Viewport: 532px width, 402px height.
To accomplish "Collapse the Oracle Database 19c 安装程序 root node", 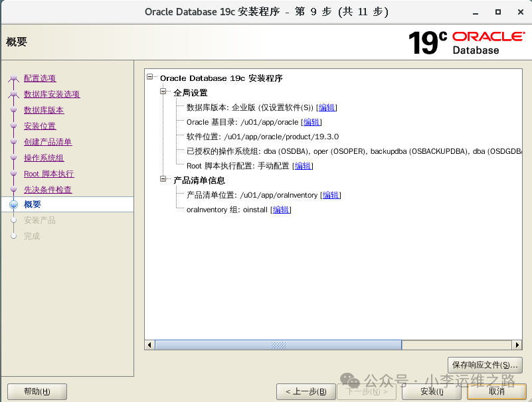I will click(x=150, y=77).
